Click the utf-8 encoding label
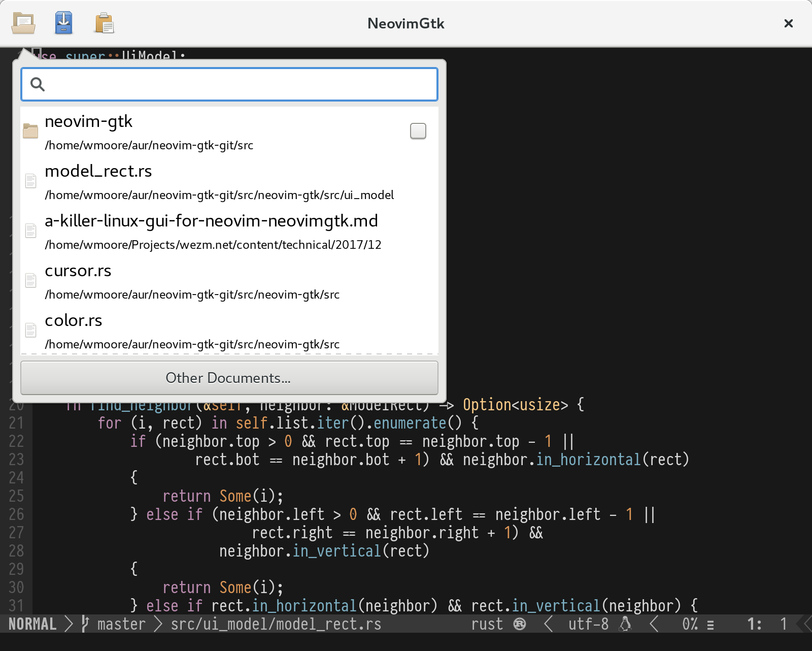The image size is (812, 651). tap(589, 624)
